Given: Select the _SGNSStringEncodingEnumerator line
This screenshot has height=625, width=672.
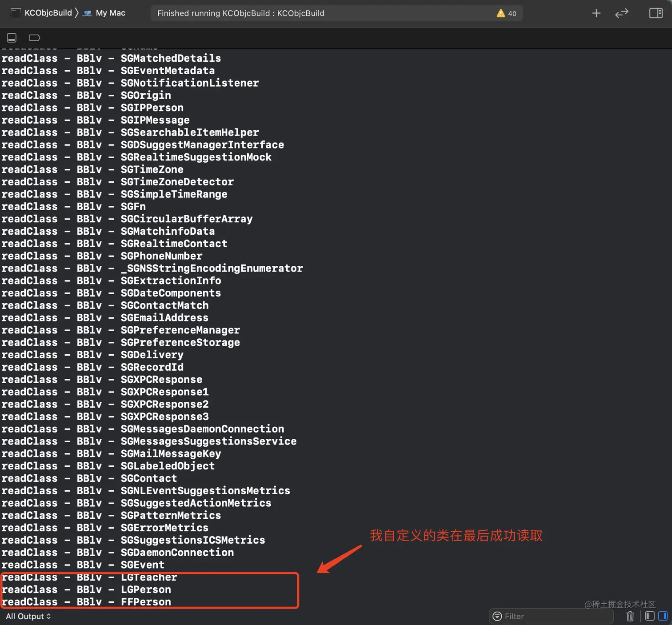Looking at the screenshot, I should pyautogui.click(x=152, y=268).
